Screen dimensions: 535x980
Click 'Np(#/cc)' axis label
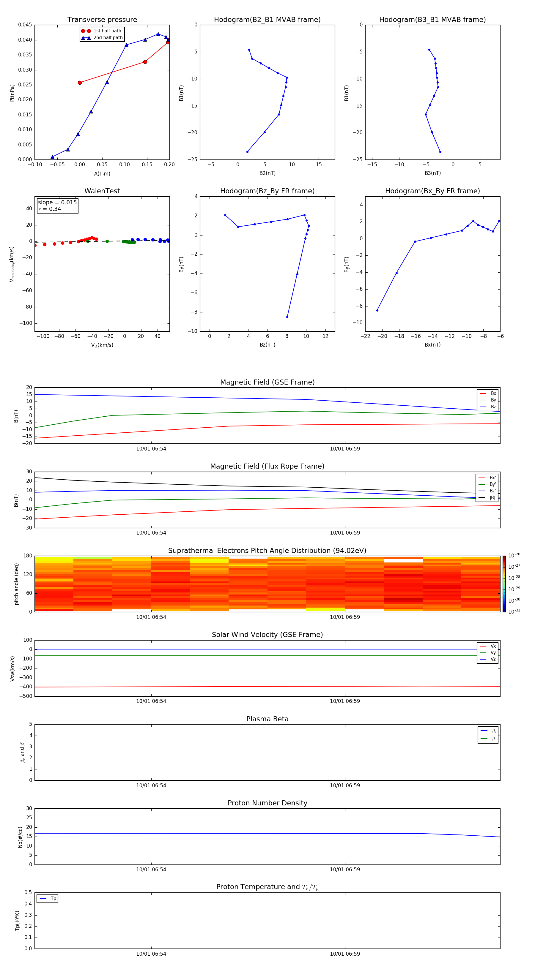coord(20,837)
